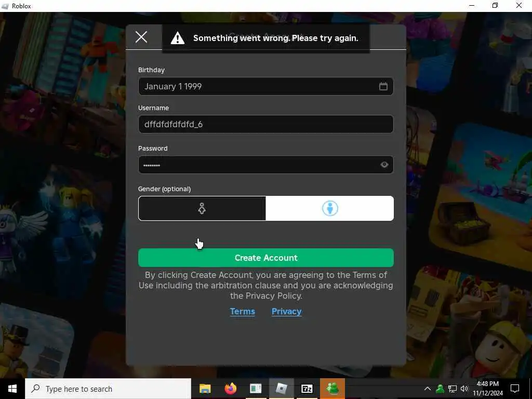This screenshot has height=399, width=532.
Task: Click the taskbar search box
Action: click(x=108, y=389)
